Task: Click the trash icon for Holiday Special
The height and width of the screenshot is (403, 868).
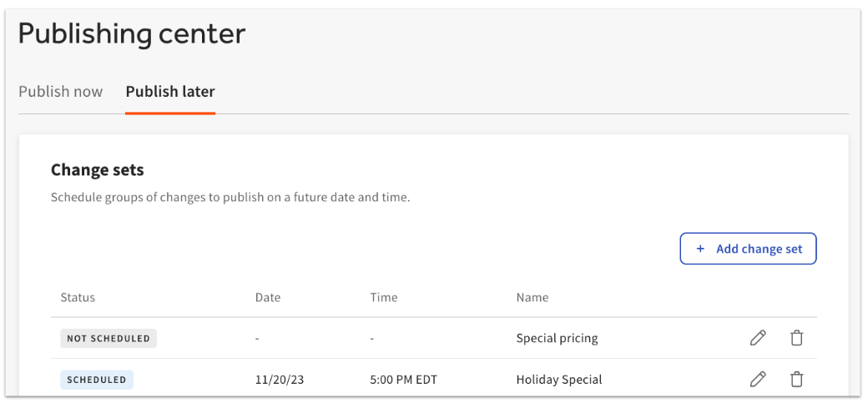Action: pyautogui.click(x=797, y=380)
